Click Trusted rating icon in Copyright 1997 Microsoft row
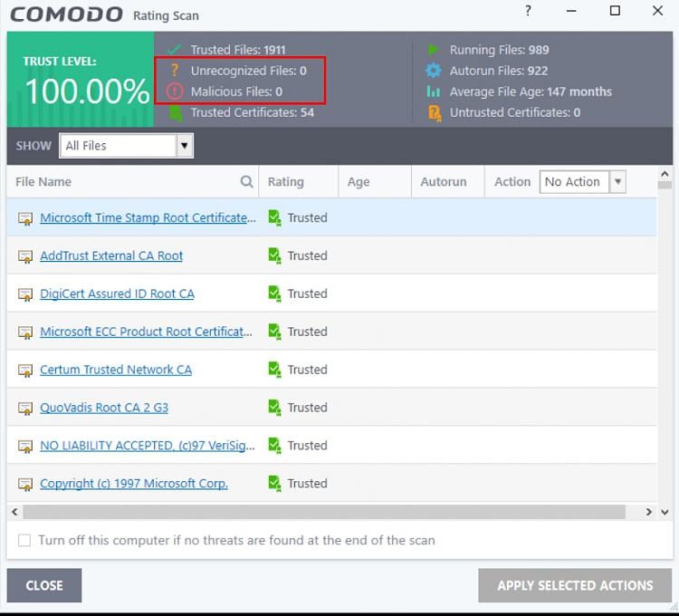679x616 pixels. tap(274, 484)
